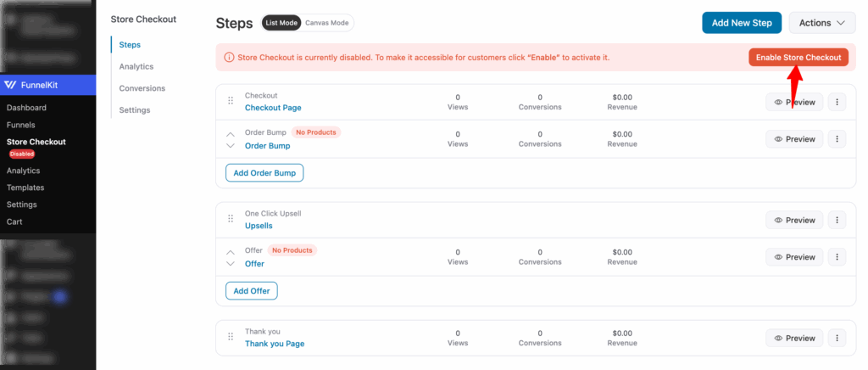Preview the Thank you Page step
This screenshot has width=868, height=370.
point(794,338)
